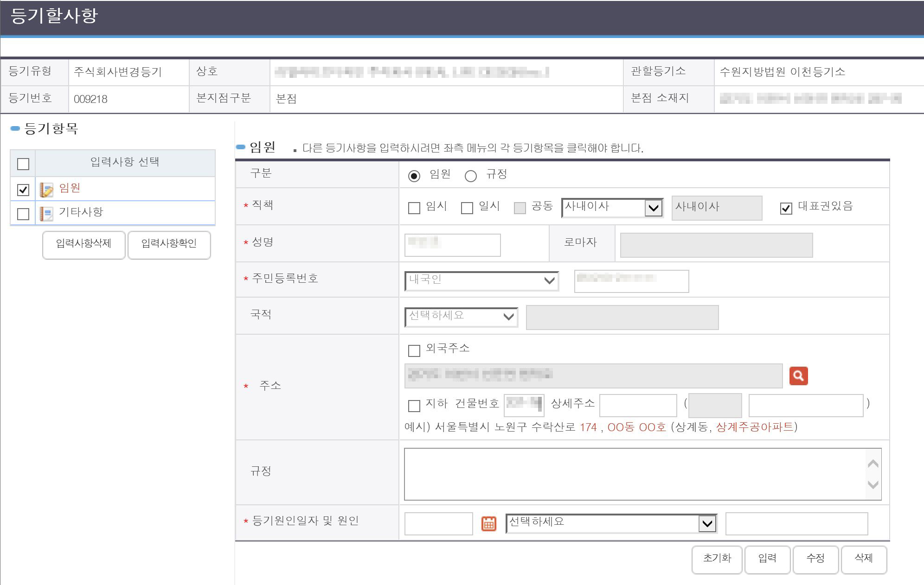This screenshot has width=924, height=585.
Task: Click the 상세주소 input field
Action: pos(638,405)
